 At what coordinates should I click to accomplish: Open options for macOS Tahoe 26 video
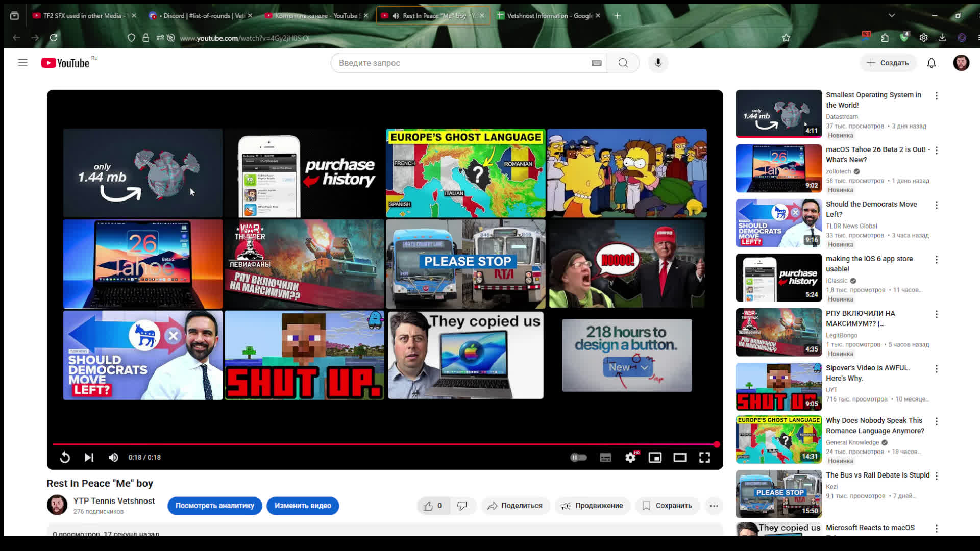(x=937, y=151)
